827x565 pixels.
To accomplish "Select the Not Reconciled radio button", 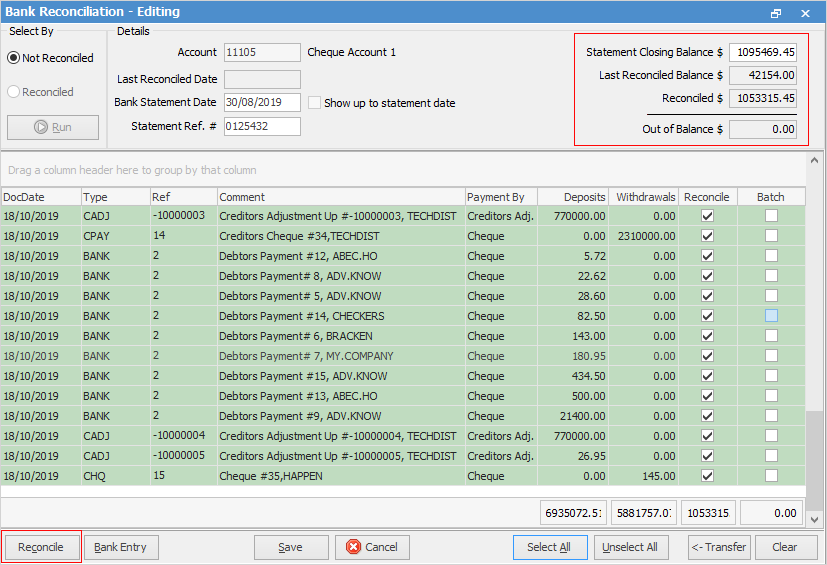I will pyautogui.click(x=14, y=58).
